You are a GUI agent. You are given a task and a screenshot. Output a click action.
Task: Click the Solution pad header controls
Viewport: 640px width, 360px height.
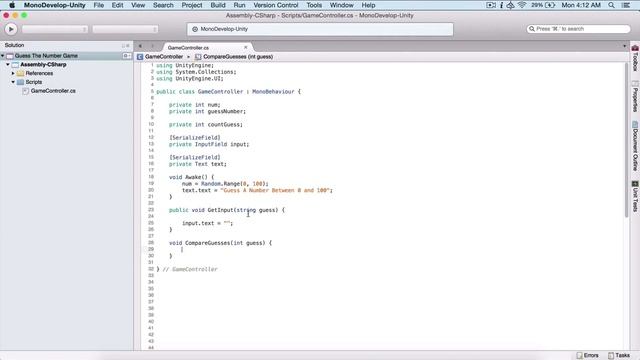click(126, 45)
